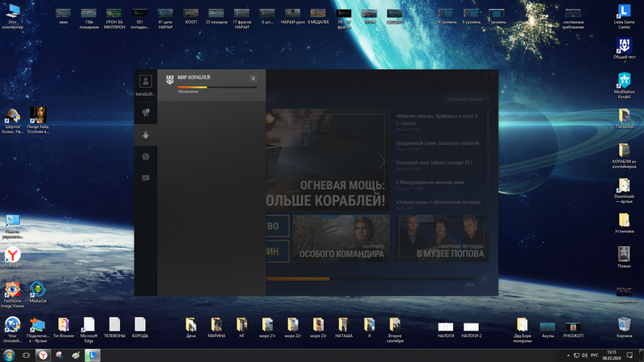Select Второе сентября folder on desktop

click(394, 330)
